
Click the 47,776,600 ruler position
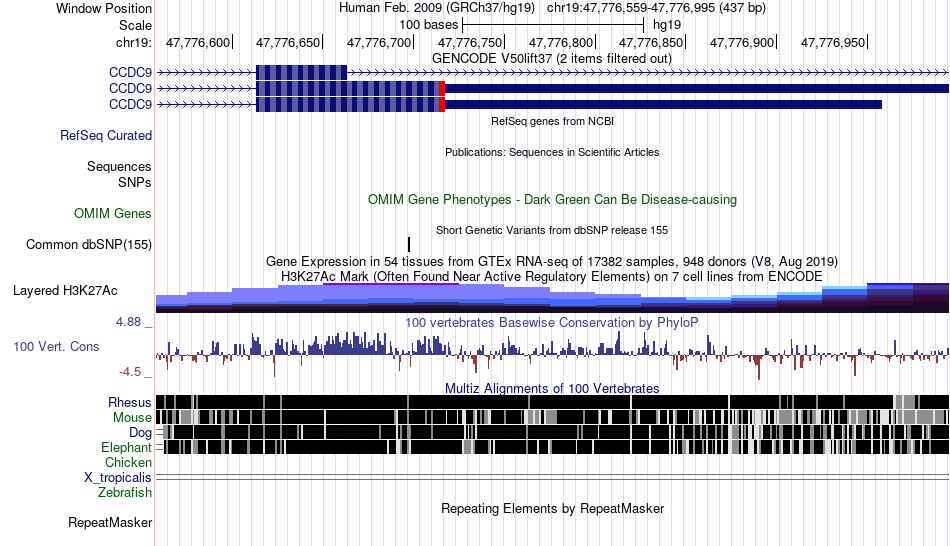(198, 42)
